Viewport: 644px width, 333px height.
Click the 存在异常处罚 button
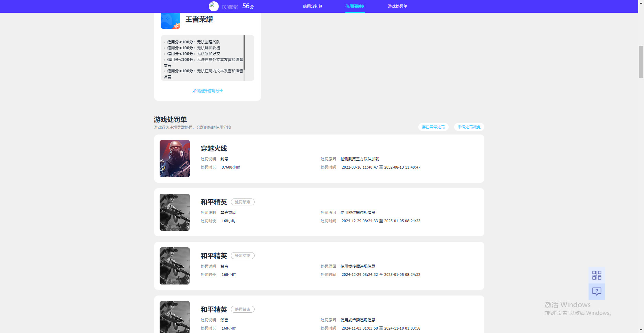[433, 127]
